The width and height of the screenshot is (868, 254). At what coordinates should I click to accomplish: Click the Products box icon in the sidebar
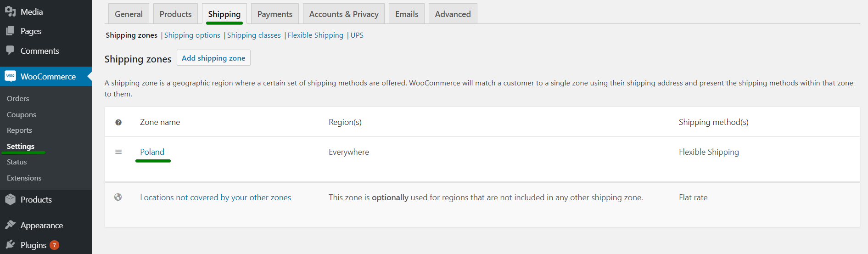pos(10,199)
